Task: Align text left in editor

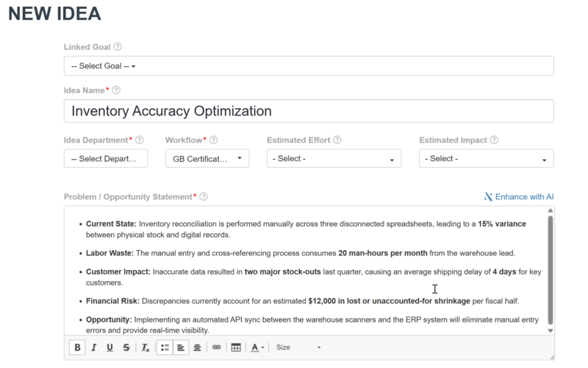Action: click(x=181, y=347)
